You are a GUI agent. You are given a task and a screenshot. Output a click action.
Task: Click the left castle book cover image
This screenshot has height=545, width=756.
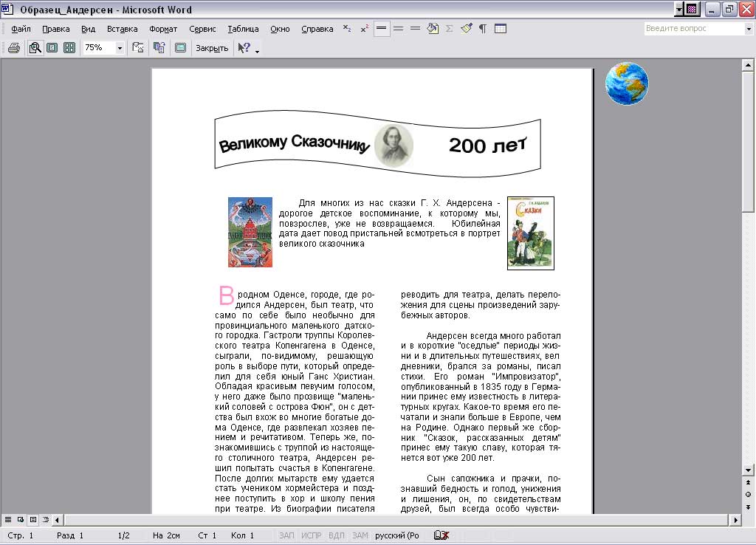[x=250, y=232]
